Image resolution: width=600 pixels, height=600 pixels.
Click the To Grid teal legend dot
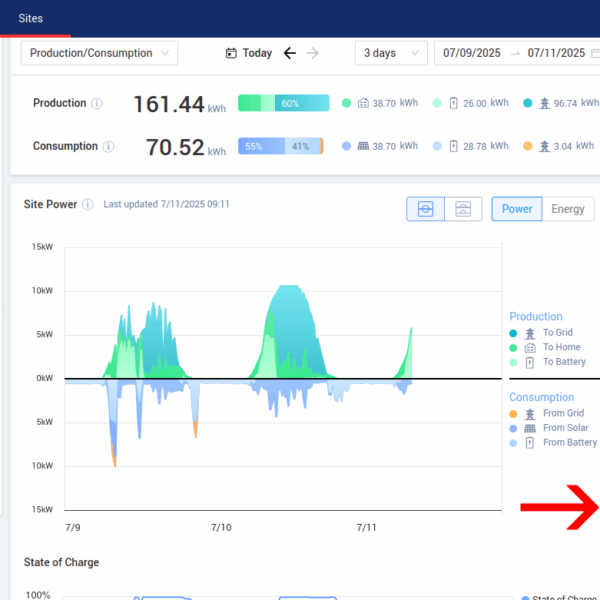point(513,333)
